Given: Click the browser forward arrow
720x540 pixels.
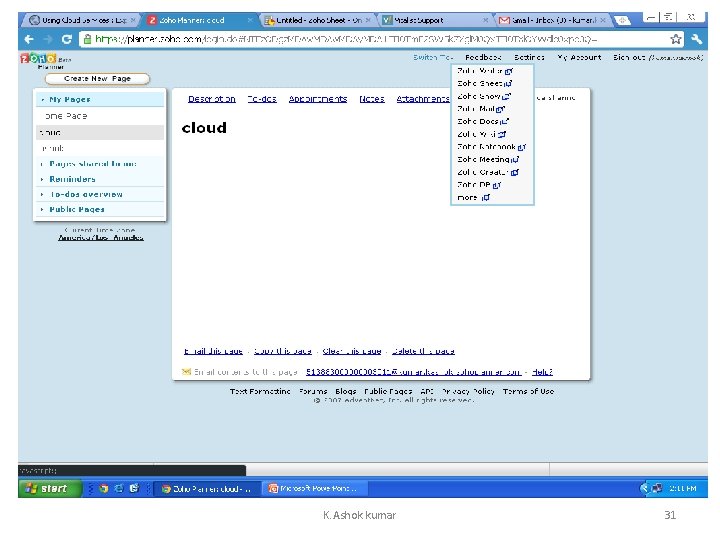Looking at the screenshot, I should (x=48, y=39).
